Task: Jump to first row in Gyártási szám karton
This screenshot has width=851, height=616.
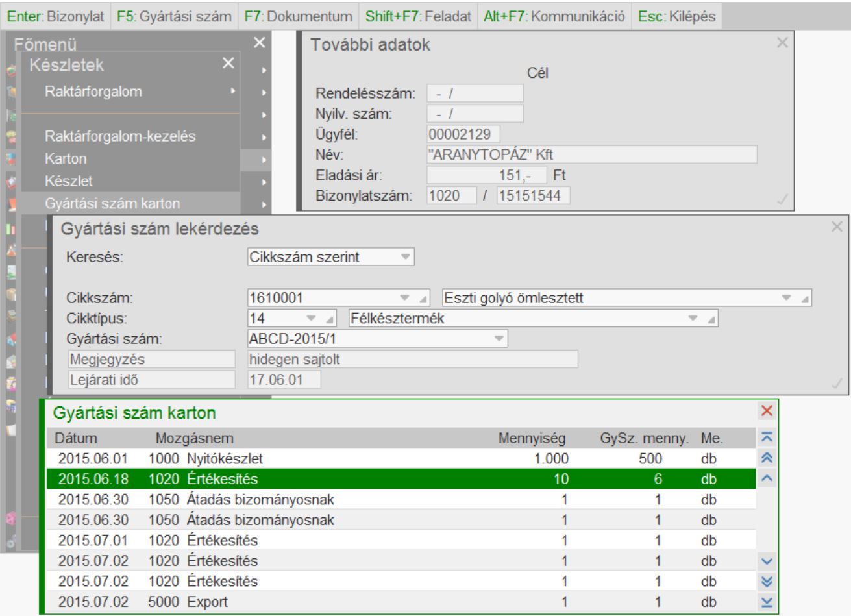Action: coord(767,439)
